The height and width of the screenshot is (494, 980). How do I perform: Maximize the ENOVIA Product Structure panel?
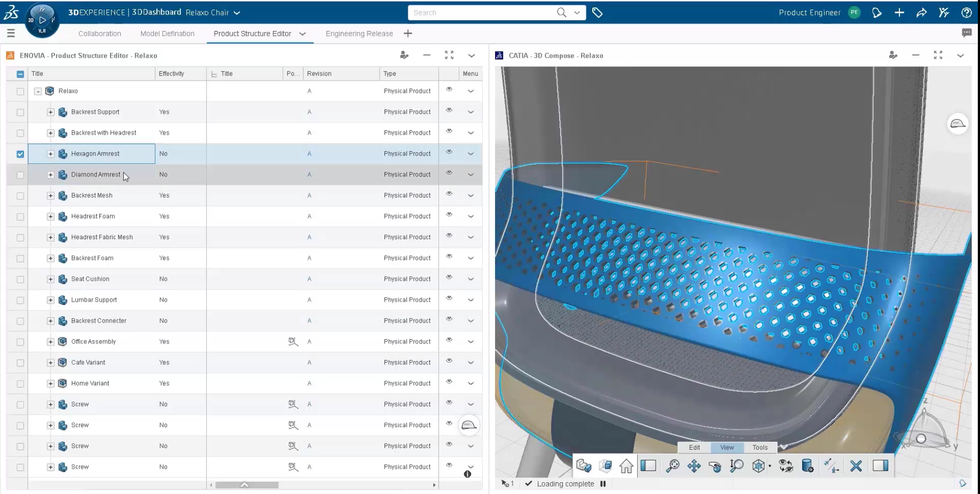pyautogui.click(x=449, y=55)
